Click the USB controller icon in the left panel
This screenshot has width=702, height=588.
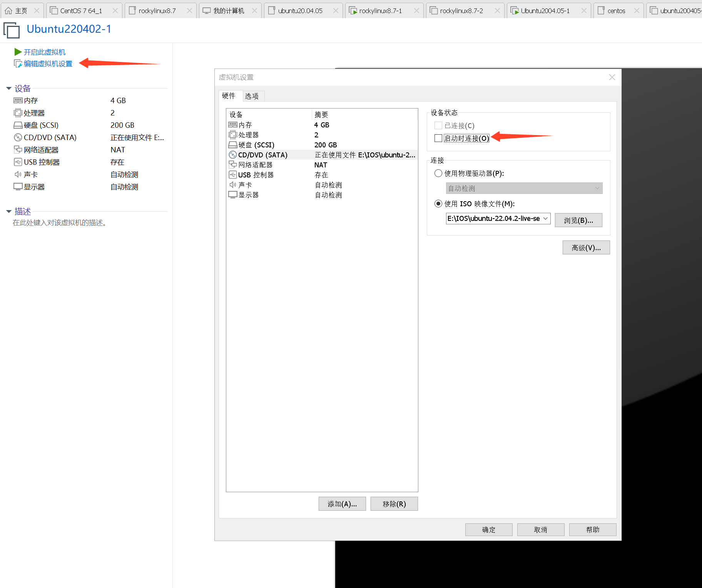click(x=18, y=162)
